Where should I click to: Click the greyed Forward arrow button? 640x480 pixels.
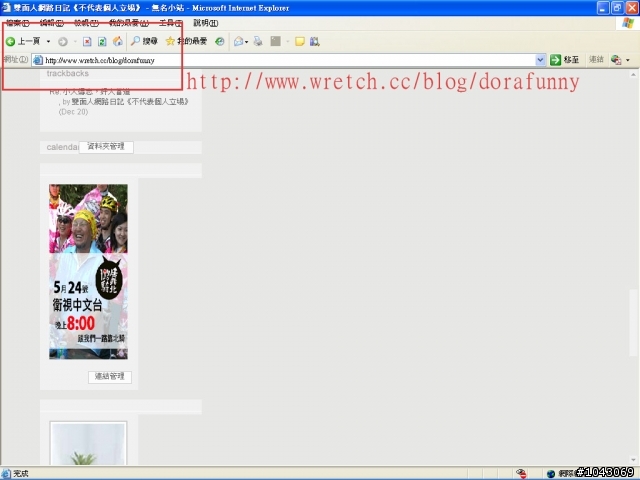click(x=62, y=41)
